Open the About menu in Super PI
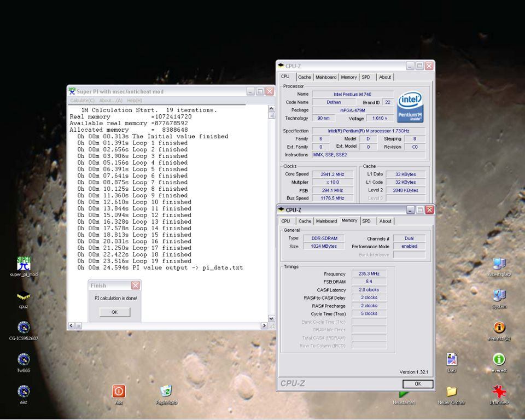 pyautogui.click(x=111, y=101)
